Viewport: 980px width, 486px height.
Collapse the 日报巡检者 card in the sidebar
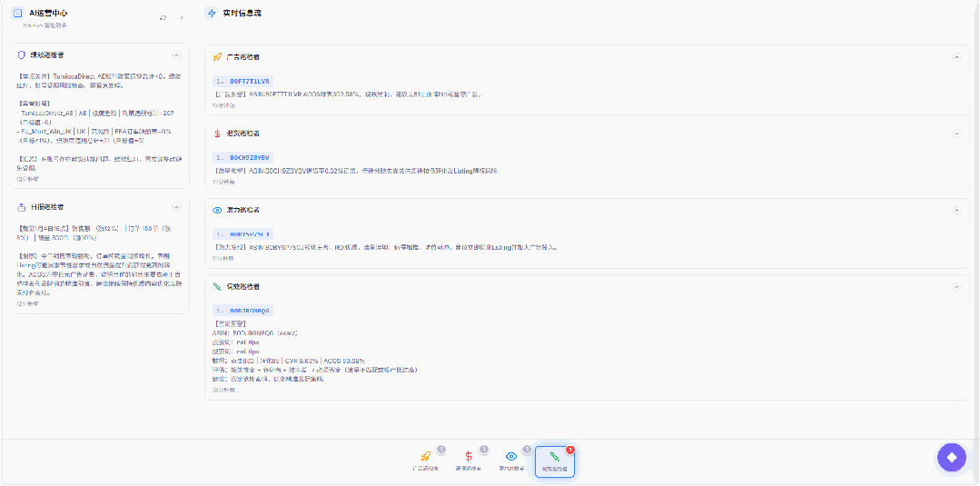(176, 207)
